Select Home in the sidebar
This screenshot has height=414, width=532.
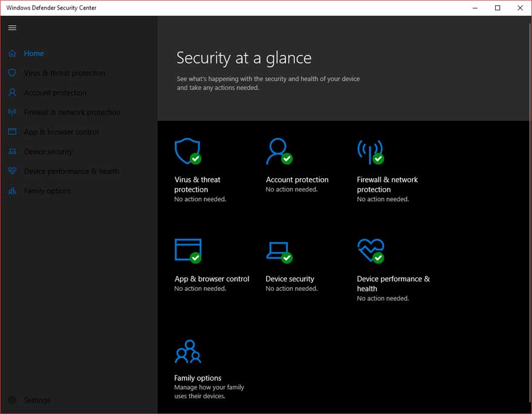tap(34, 53)
